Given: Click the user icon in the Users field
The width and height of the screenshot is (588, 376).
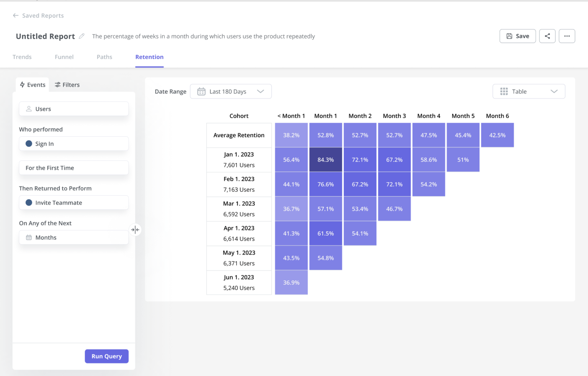Looking at the screenshot, I should [29, 108].
